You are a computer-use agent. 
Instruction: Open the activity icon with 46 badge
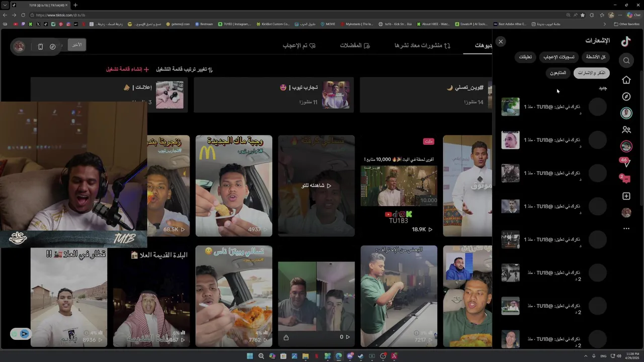(x=625, y=162)
